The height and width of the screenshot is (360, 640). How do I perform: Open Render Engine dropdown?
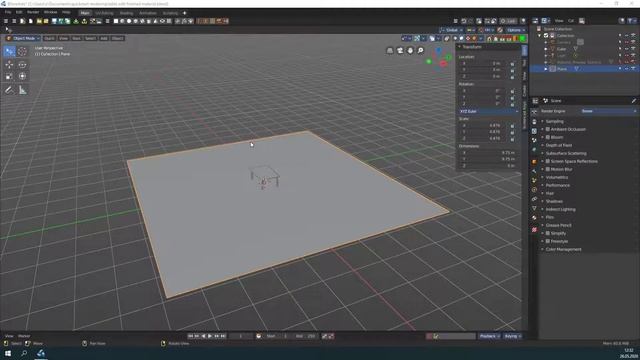(609, 111)
